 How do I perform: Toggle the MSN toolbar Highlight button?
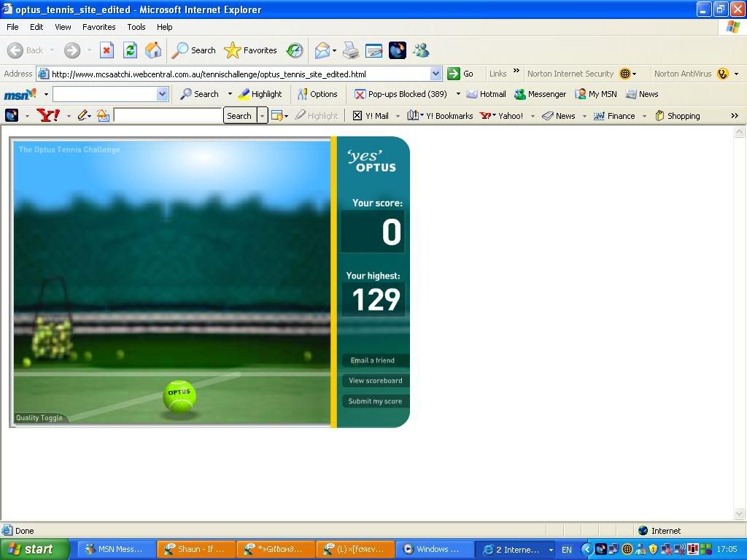[x=260, y=94]
